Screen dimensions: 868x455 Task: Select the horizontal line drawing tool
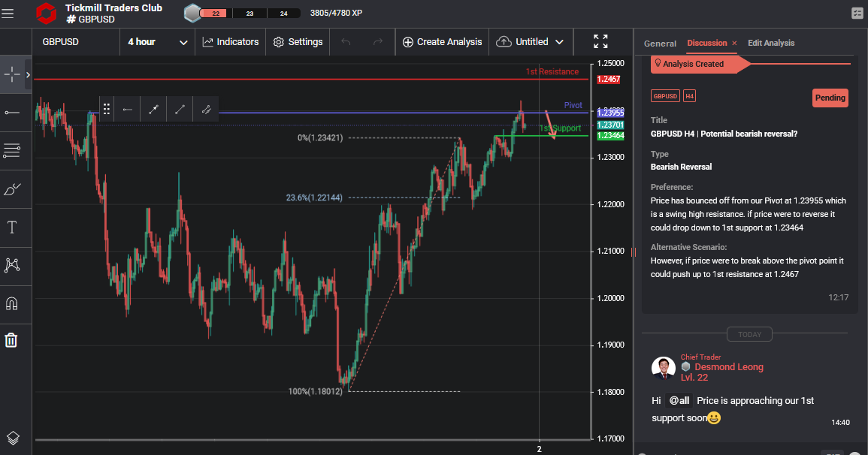click(11, 113)
